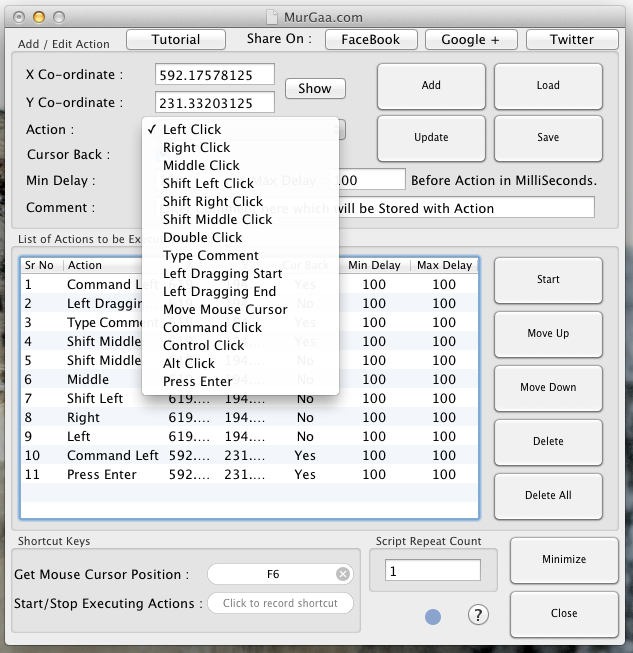
Task: Click the blue status indicator dot
Action: click(433, 617)
